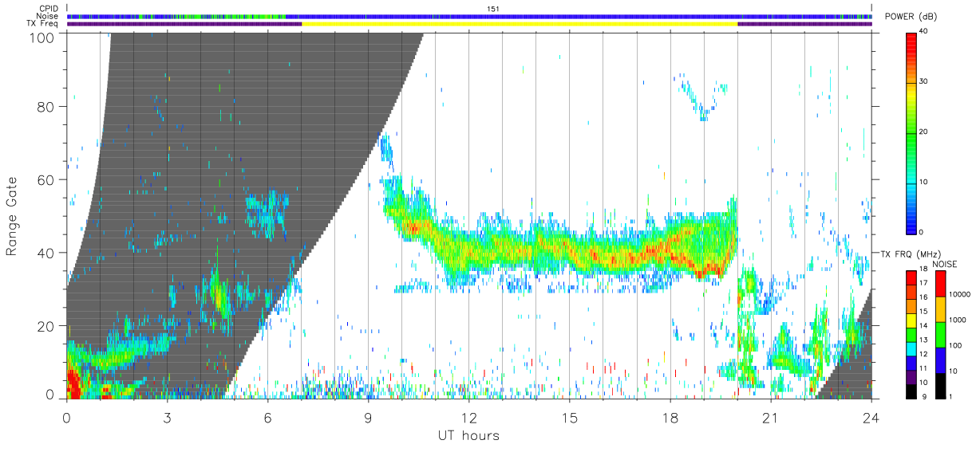Click the NOISE legend color bar
Screen dimensions: 980x452
pyautogui.click(x=939, y=334)
